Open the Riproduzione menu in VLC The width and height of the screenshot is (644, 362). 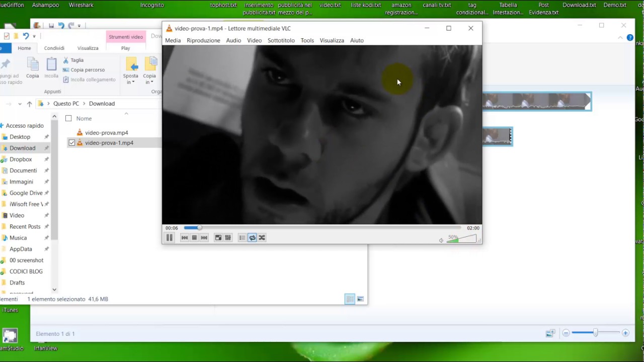coord(203,40)
